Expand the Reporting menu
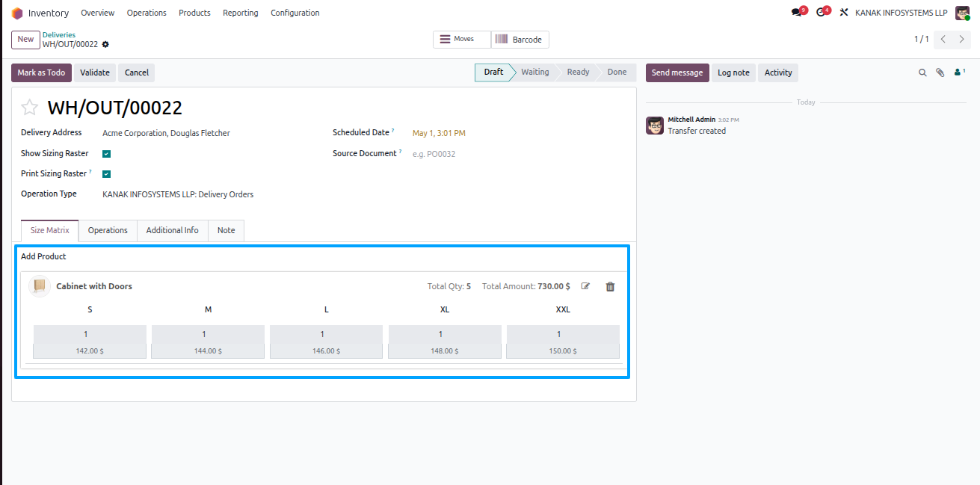 (241, 13)
